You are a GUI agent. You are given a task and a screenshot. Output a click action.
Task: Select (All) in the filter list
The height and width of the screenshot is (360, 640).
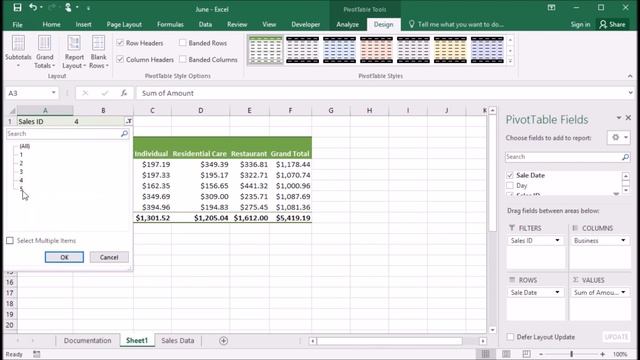click(x=24, y=146)
